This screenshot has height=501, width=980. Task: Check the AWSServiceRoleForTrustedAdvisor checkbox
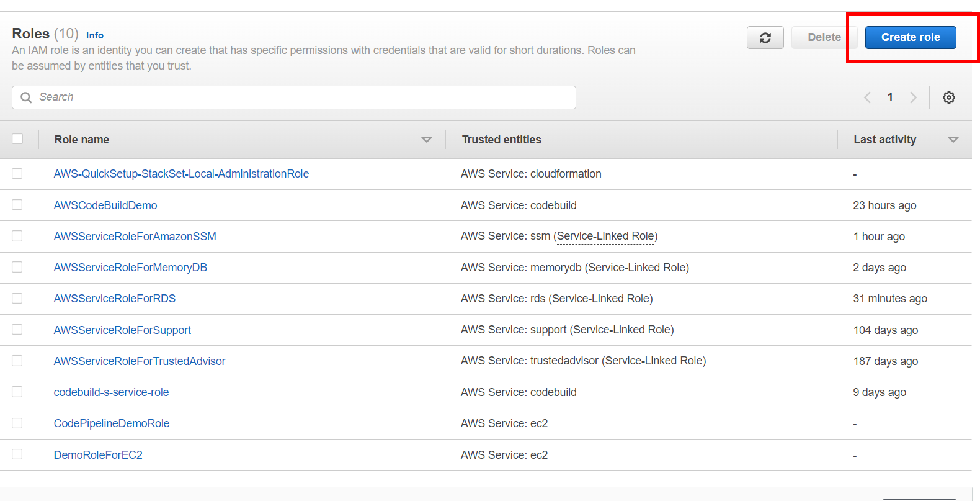pos(17,361)
